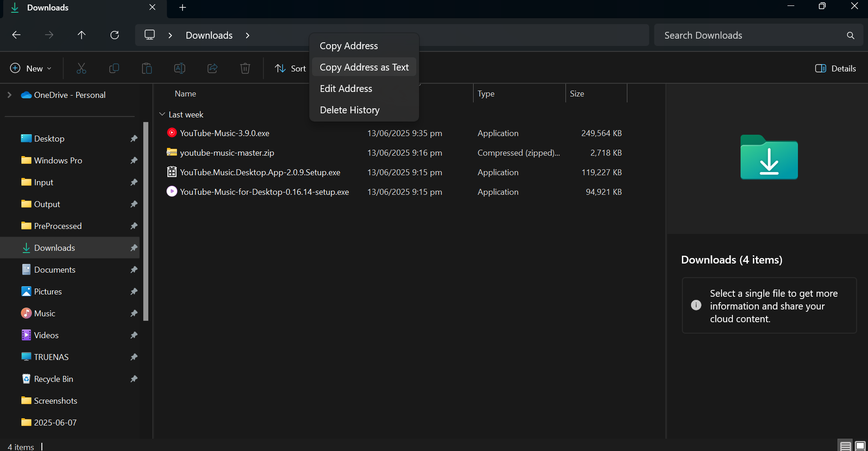Collapse the Last week group
Screen dimensions: 868x451
162,114
